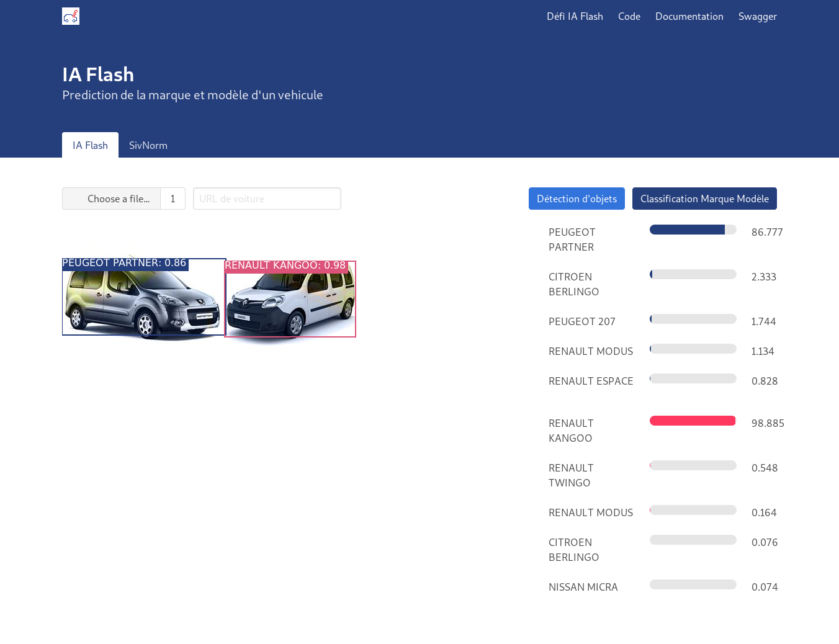Click the score value 0.548
This screenshot has height=644, width=839.
pos(765,468)
